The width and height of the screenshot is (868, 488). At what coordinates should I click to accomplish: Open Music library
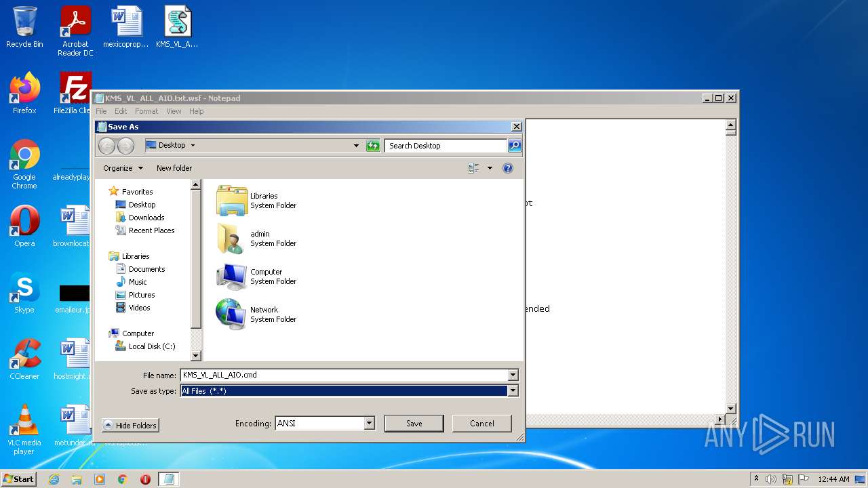[x=132, y=282]
